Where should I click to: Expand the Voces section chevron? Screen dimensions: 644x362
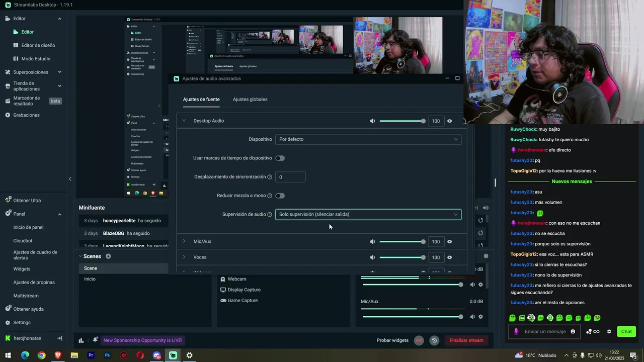click(184, 257)
